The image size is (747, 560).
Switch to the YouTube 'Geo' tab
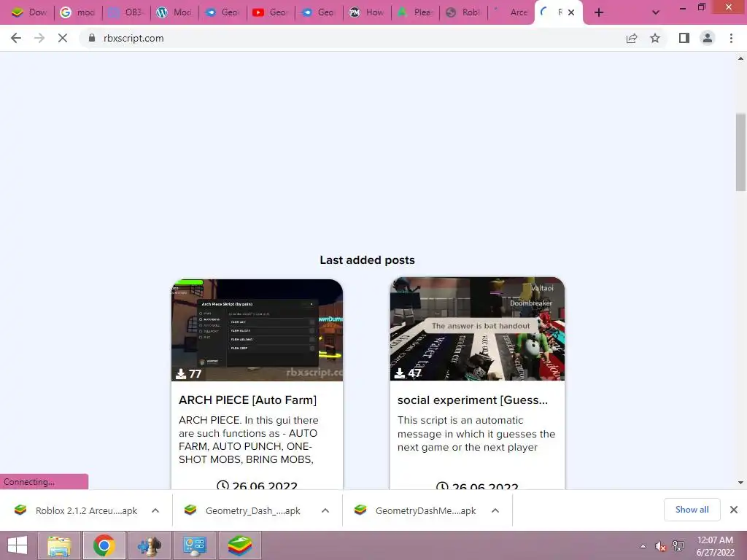pos(271,12)
